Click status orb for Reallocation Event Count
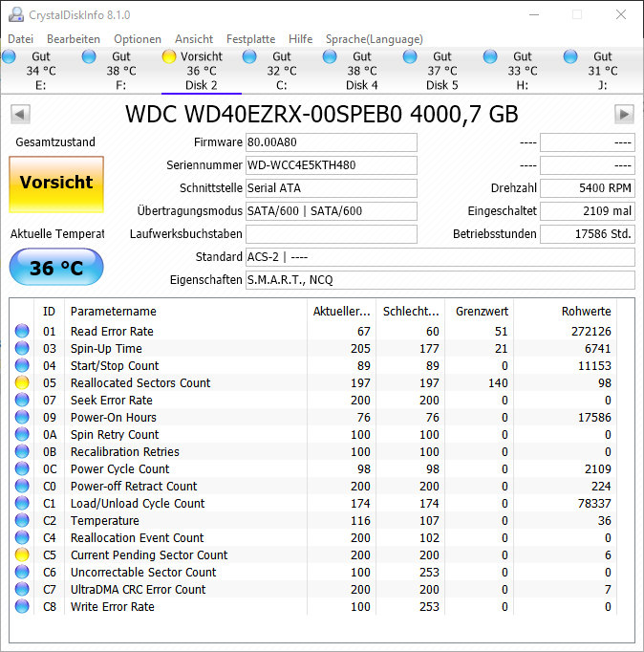Image resolution: width=644 pixels, height=652 pixels. (x=22, y=537)
